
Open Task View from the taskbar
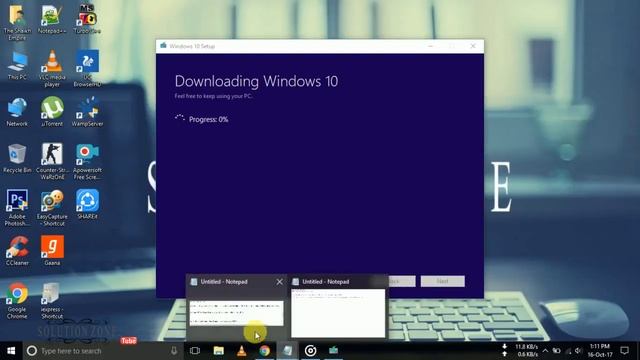pos(195,351)
